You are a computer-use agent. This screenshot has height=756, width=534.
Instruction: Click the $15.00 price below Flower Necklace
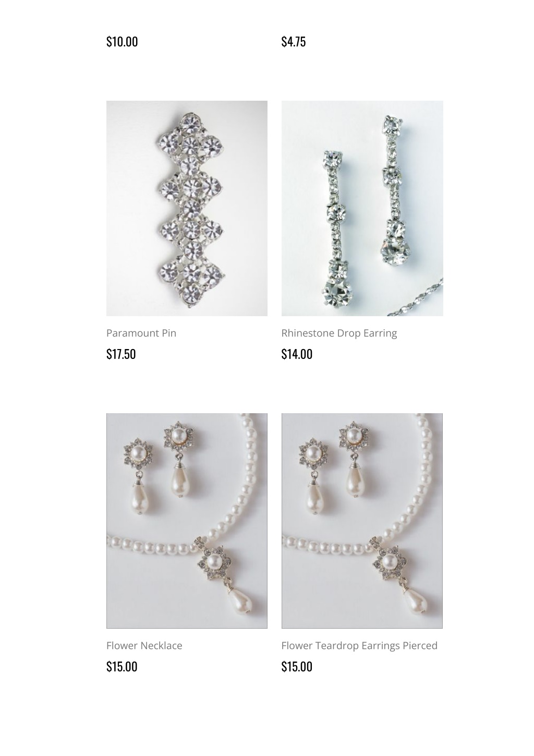(x=122, y=666)
